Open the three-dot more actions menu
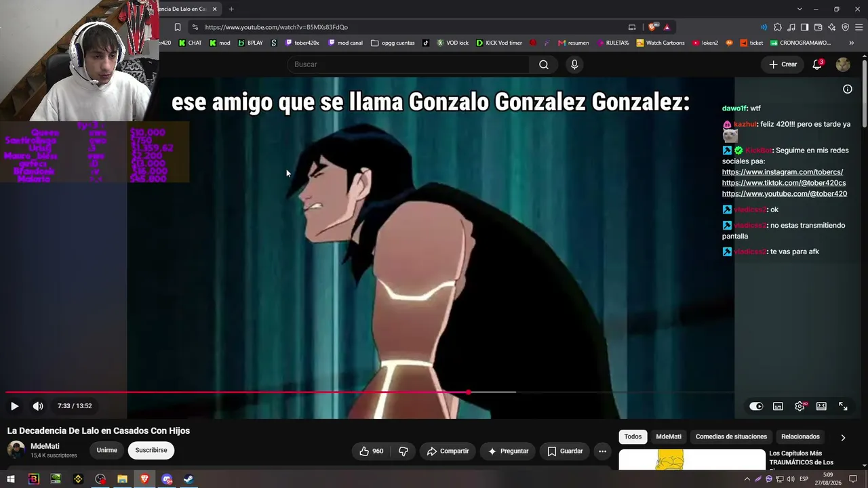The width and height of the screenshot is (868, 488). point(602,451)
